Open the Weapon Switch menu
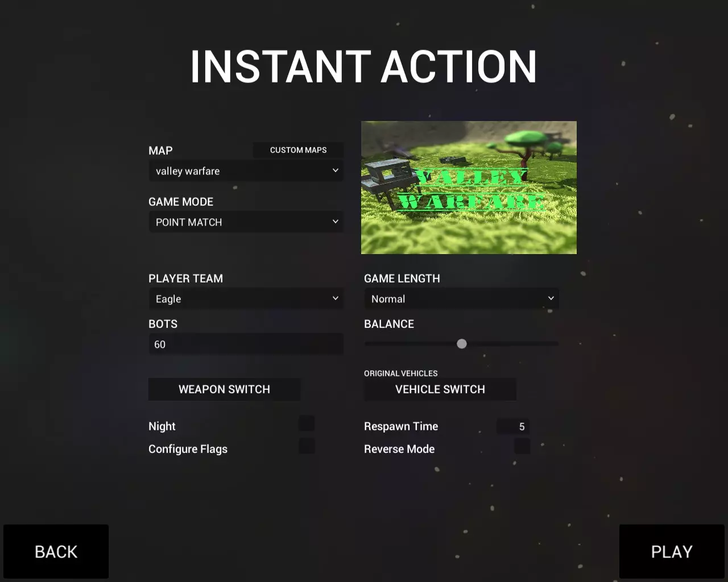 point(224,389)
